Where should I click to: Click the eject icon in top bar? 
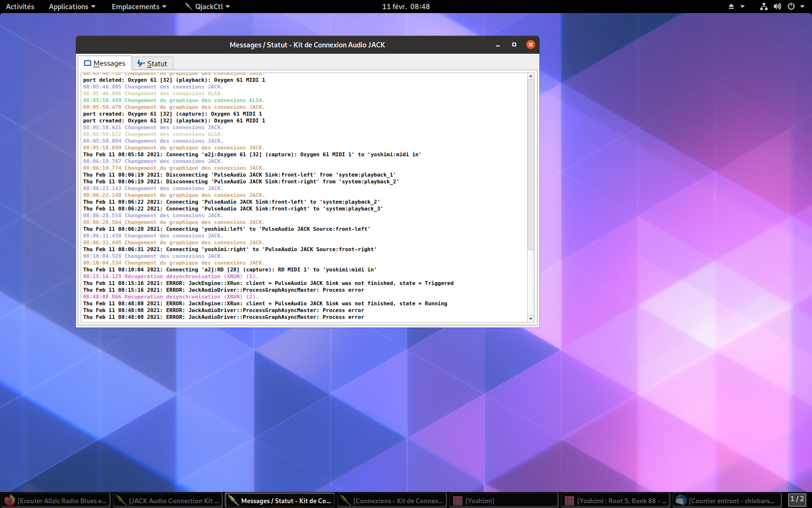pyautogui.click(x=731, y=6)
